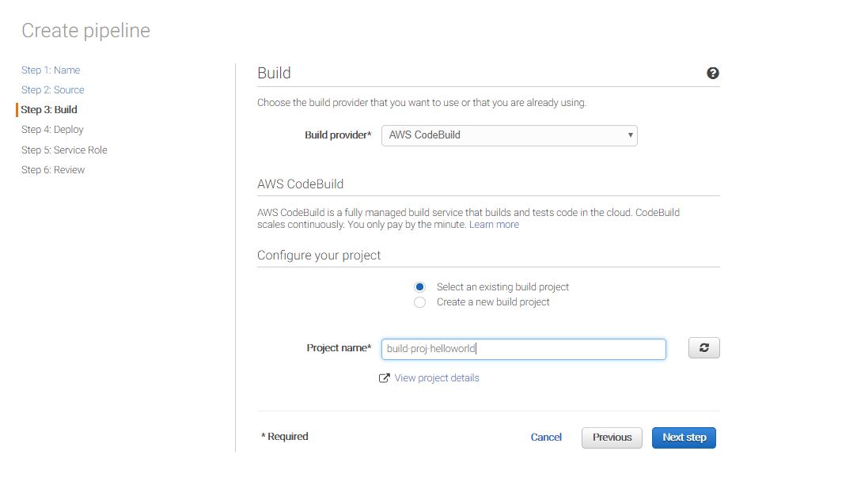Click the Build provider dropdown arrow
Viewport: 857px width, 504px height.
click(630, 135)
